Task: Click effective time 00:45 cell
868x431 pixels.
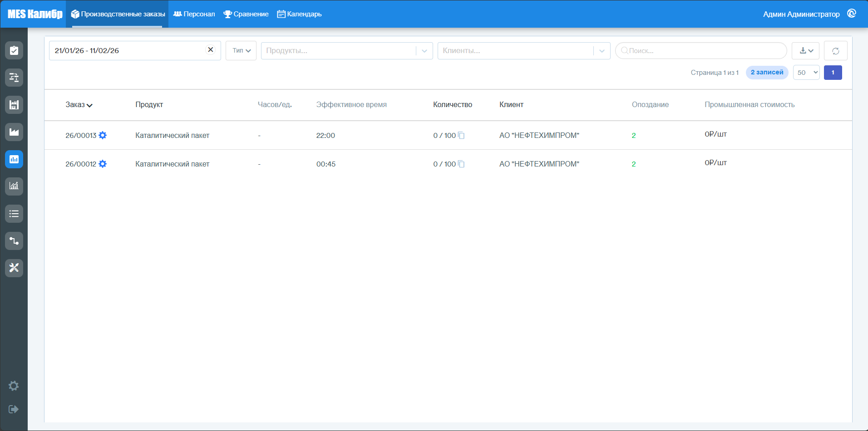Action: point(326,164)
